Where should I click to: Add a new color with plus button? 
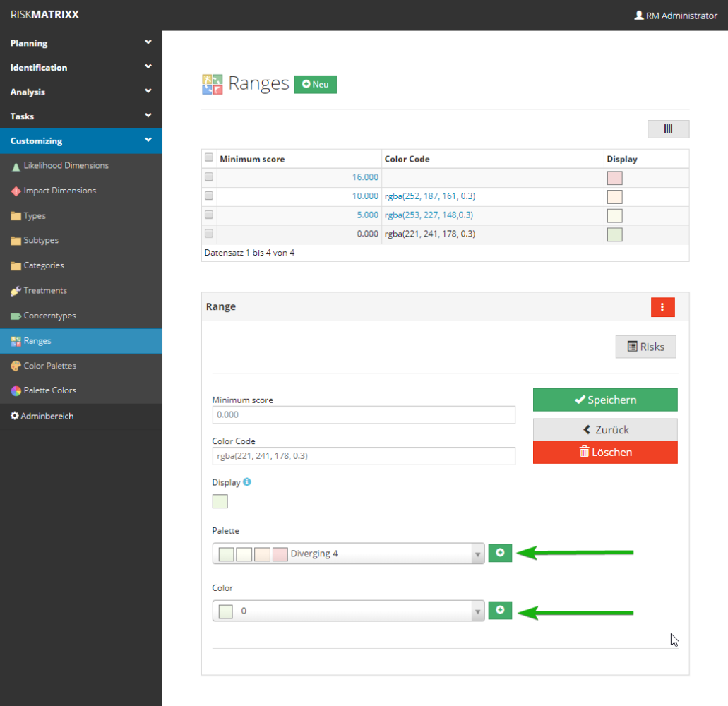point(500,610)
